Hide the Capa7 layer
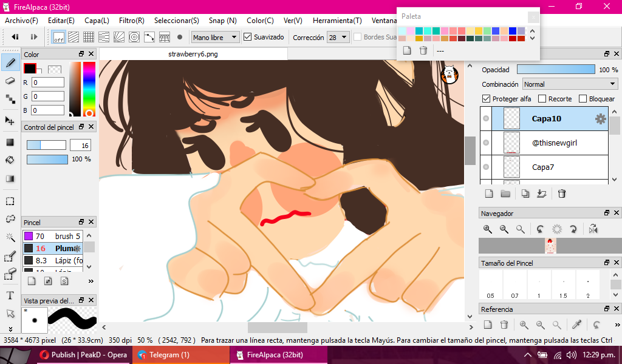The height and width of the screenshot is (364, 622). tap(486, 167)
